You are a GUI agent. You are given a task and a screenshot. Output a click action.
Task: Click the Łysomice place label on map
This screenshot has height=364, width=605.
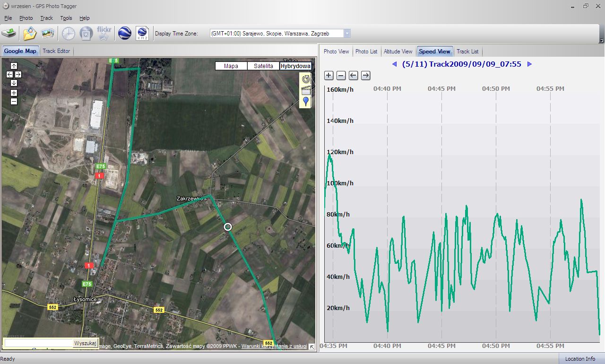tap(86, 300)
